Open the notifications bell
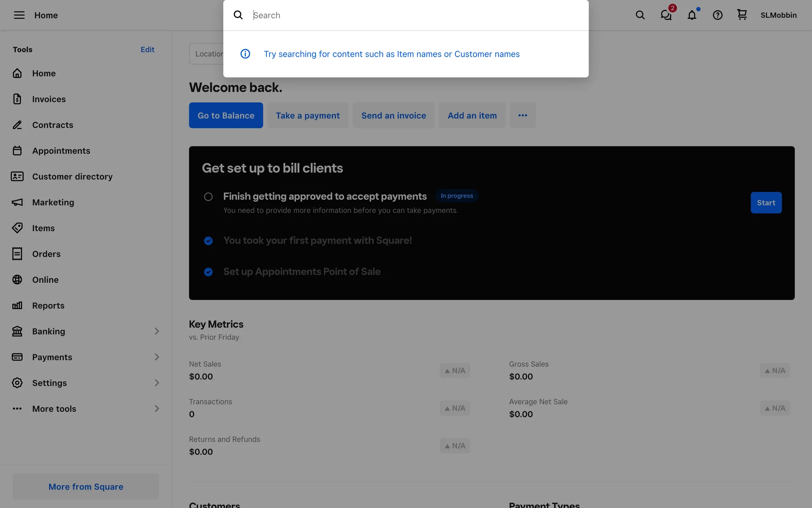Viewport: 812px width, 508px height. tap(692, 15)
